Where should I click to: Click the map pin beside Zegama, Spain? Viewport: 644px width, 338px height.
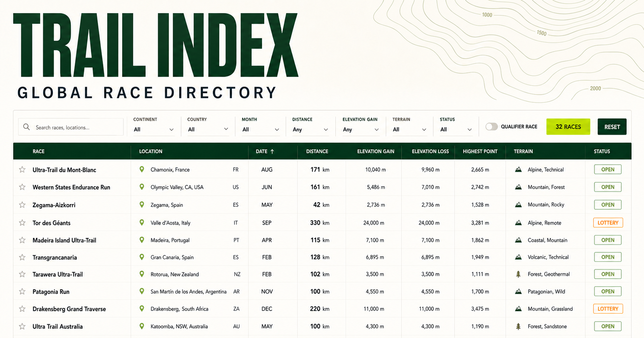point(142,205)
